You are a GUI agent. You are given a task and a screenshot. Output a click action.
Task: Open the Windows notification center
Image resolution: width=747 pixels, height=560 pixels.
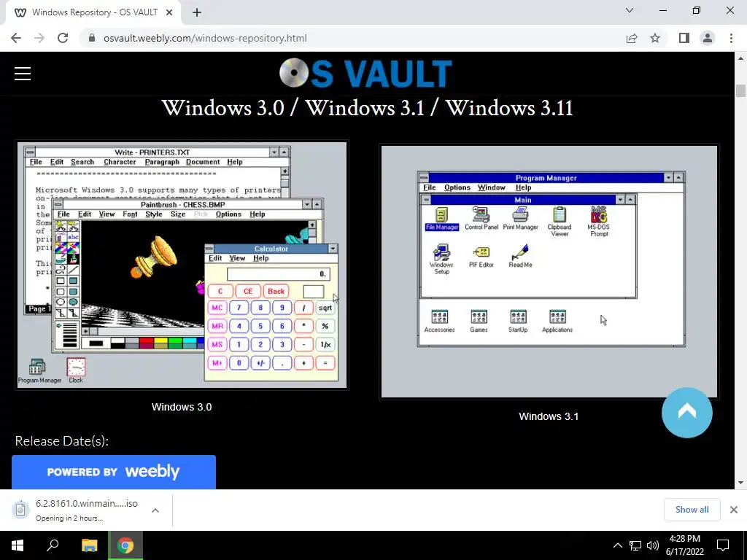723,545
